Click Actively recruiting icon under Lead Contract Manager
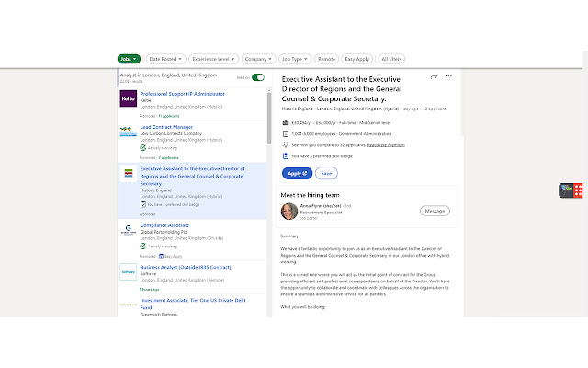 tap(143, 148)
